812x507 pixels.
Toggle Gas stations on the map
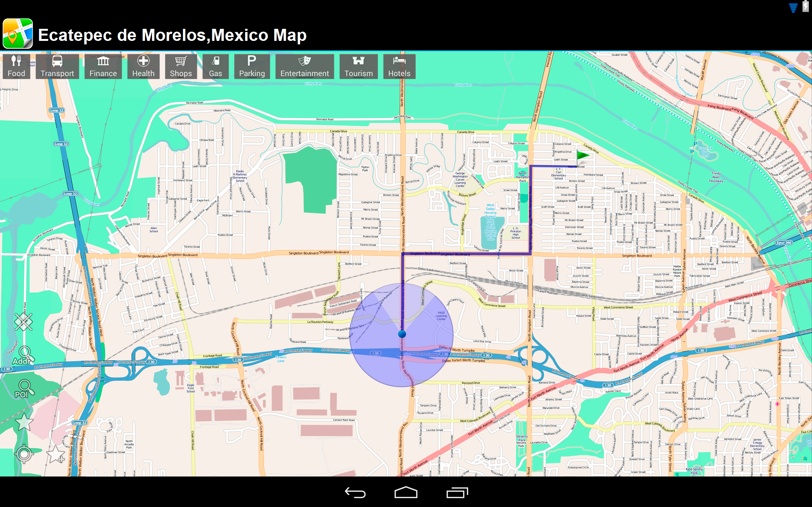click(x=215, y=66)
